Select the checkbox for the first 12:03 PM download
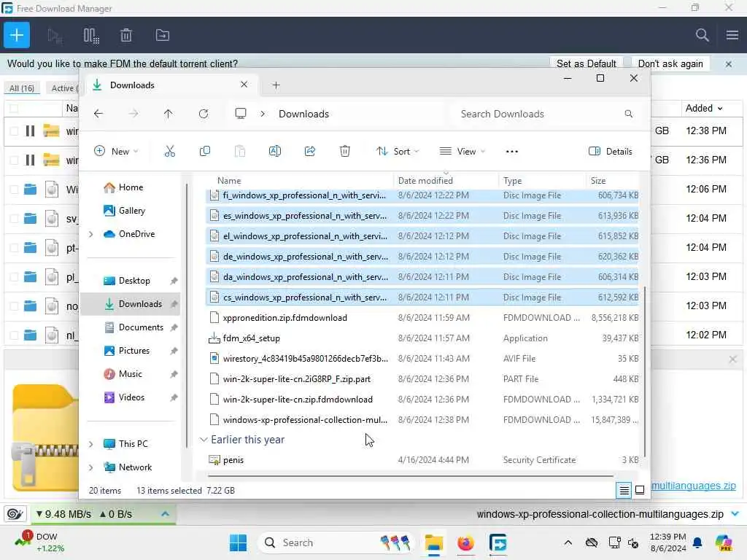The width and height of the screenshot is (747, 560). (14, 276)
